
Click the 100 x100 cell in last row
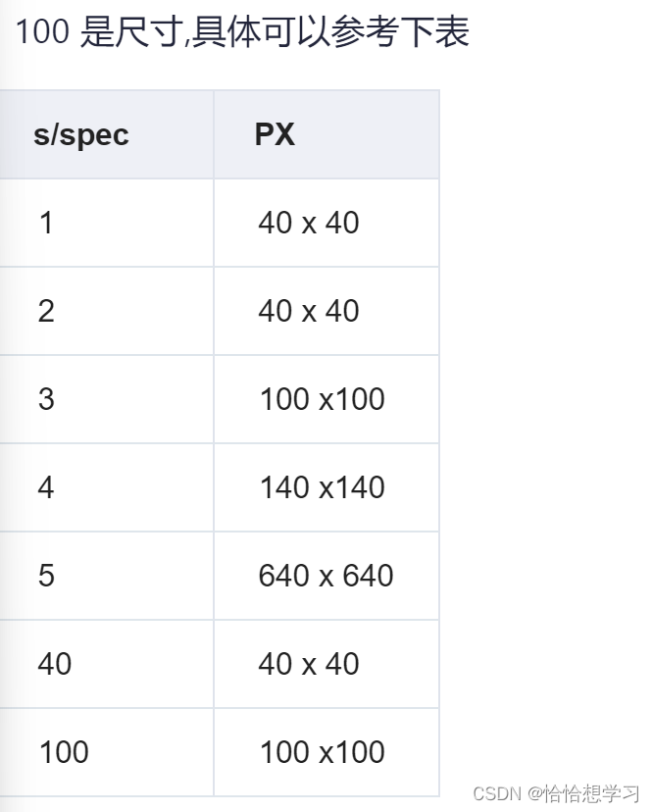click(x=326, y=752)
